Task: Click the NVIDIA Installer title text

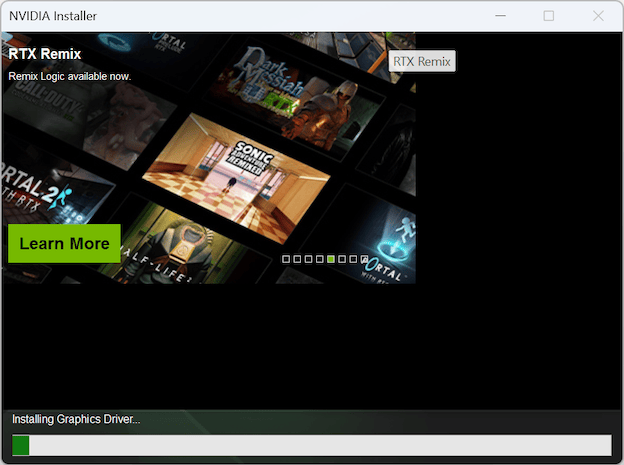Action: (53, 16)
